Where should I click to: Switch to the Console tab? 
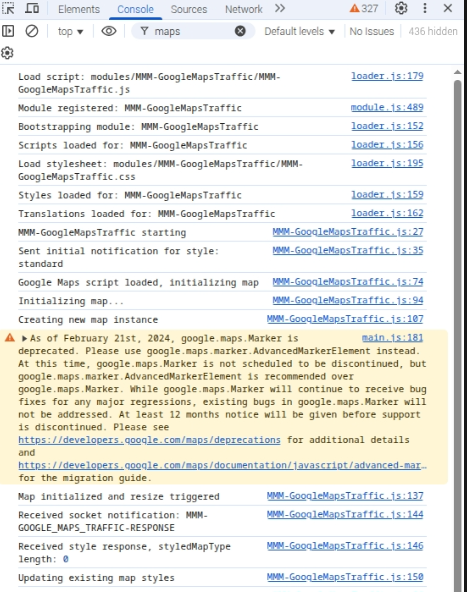(135, 9)
